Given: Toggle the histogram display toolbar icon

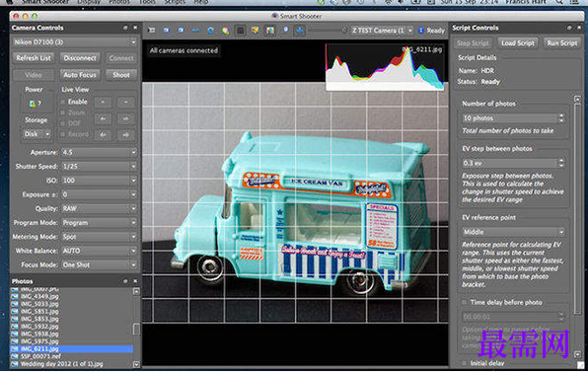Looking at the screenshot, I should (270, 31).
